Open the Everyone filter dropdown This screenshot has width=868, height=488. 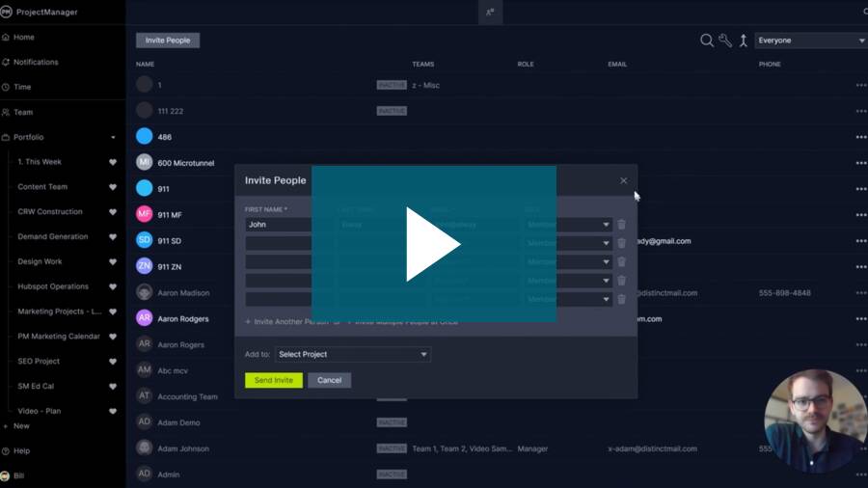tap(811, 41)
